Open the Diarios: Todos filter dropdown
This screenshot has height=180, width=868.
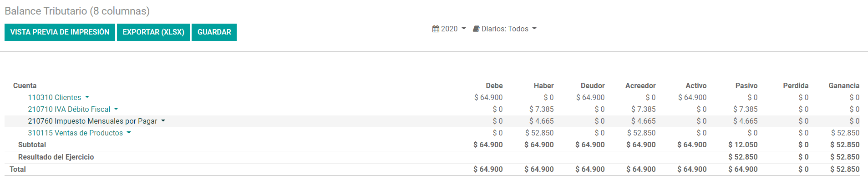click(505, 29)
